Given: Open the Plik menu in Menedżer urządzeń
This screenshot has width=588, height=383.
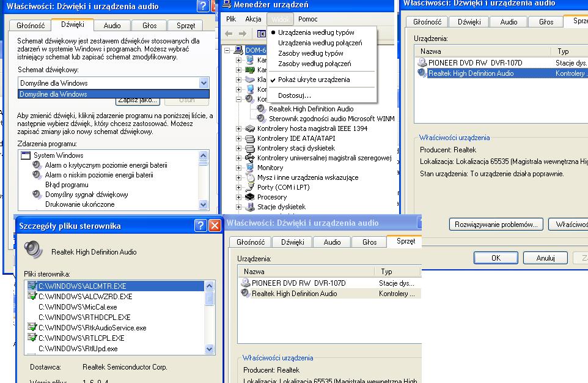Looking at the screenshot, I should pyautogui.click(x=231, y=19).
